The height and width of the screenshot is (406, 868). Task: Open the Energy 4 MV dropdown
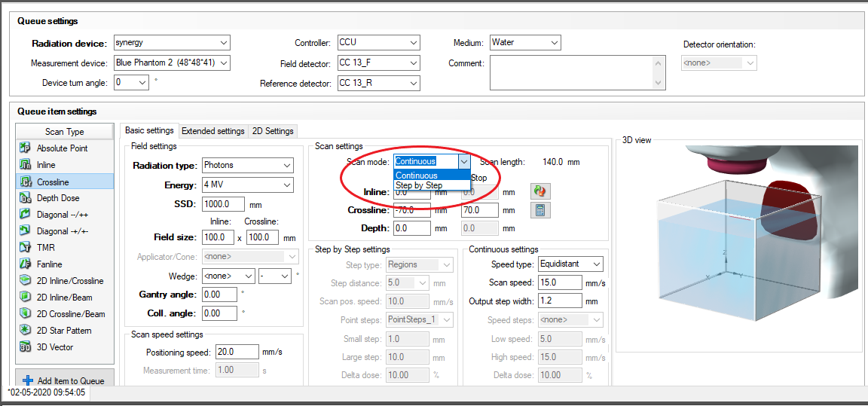(x=287, y=185)
